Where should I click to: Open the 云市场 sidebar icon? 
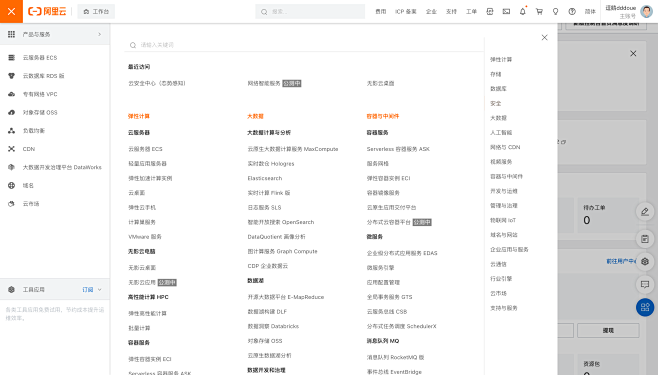pyautogui.click(x=11, y=204)
